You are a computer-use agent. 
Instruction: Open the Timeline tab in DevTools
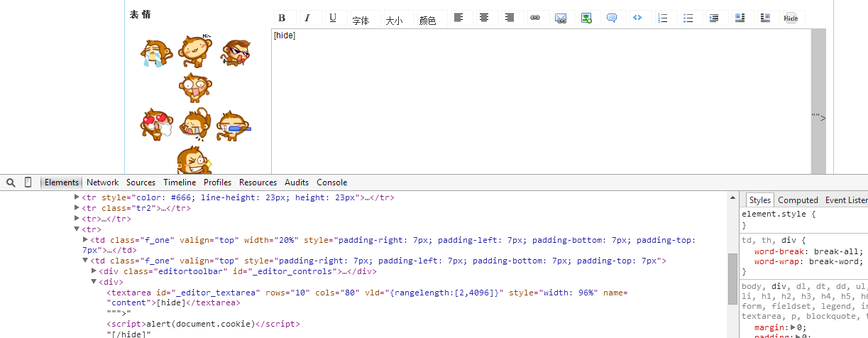180,182
